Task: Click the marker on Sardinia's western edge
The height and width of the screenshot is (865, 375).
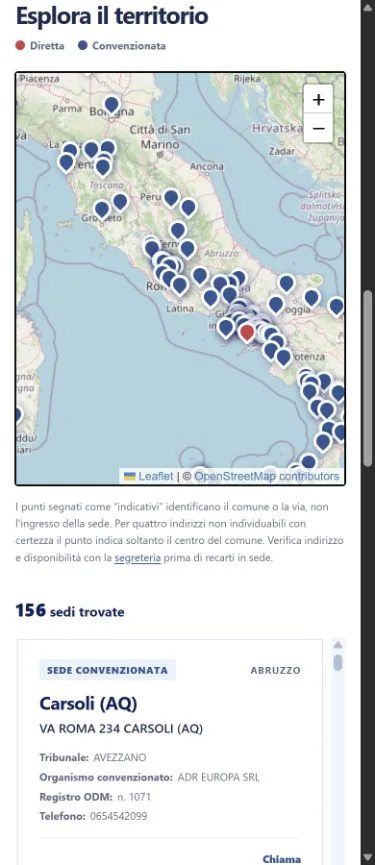Action: coord(18,415)
